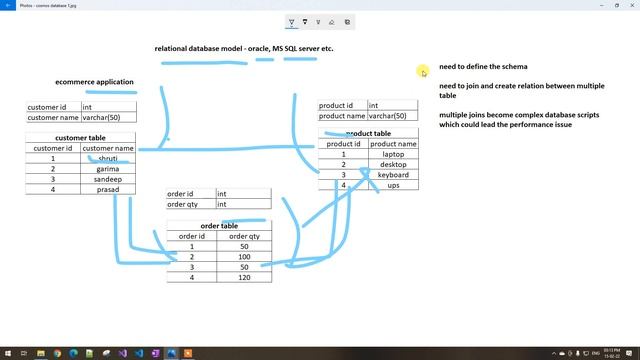Click the 'garima' customer name cell

[108, 169]
